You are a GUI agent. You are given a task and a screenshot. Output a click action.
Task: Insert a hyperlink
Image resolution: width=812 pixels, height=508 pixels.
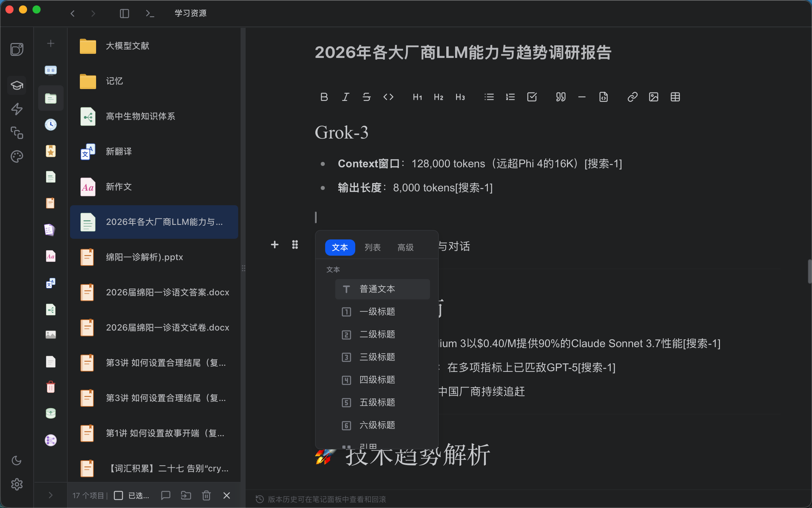(x=632, y=97)
